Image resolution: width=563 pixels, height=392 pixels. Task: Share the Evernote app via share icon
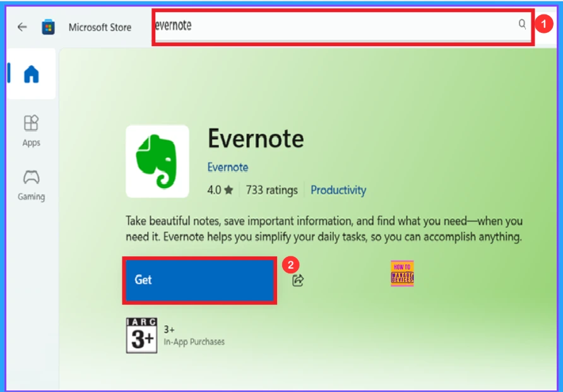click(298, 280)
